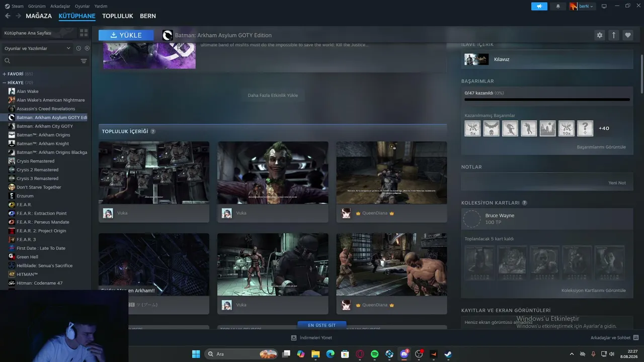Click the hidden question-mark achievement icon
Screen dimensions: 644x362
pos(585,128)
